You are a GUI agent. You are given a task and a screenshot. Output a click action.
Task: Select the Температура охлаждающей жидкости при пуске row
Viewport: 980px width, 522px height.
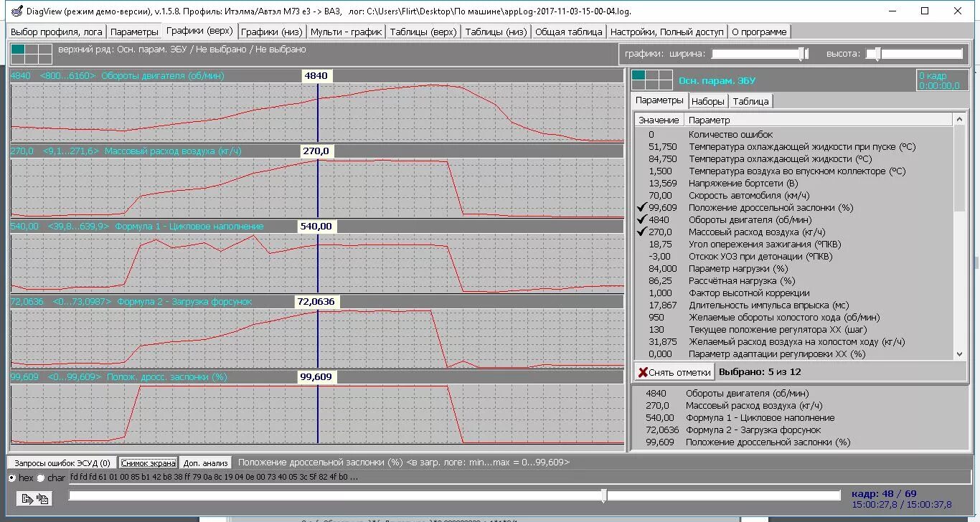[794, 146]
